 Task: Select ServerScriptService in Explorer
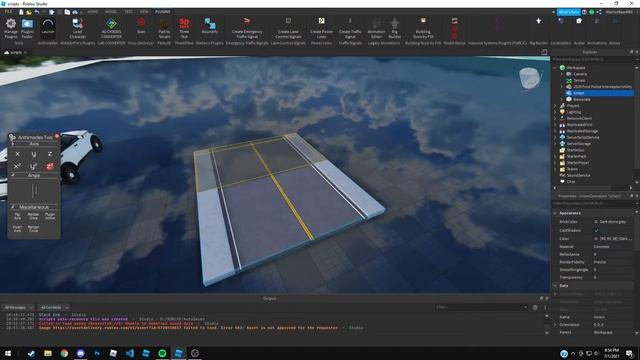pyautogui.click(x=582, y=138)
